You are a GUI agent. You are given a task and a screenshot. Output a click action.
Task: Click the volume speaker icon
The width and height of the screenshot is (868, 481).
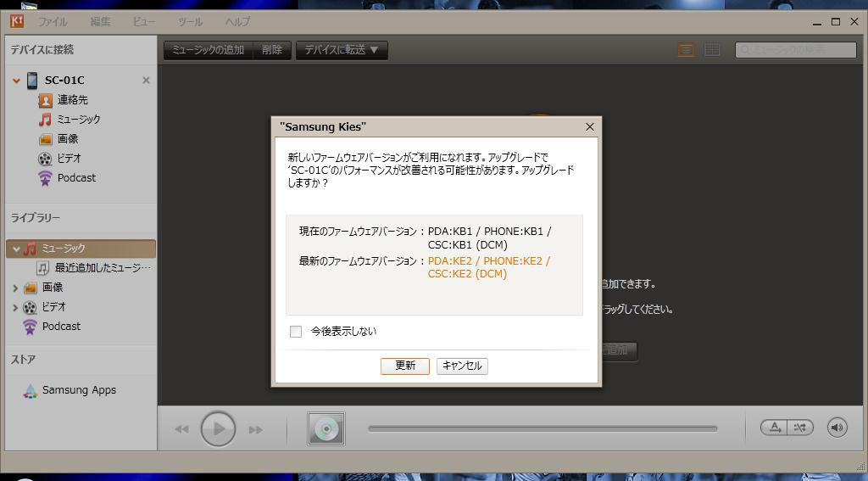point(837,428)
